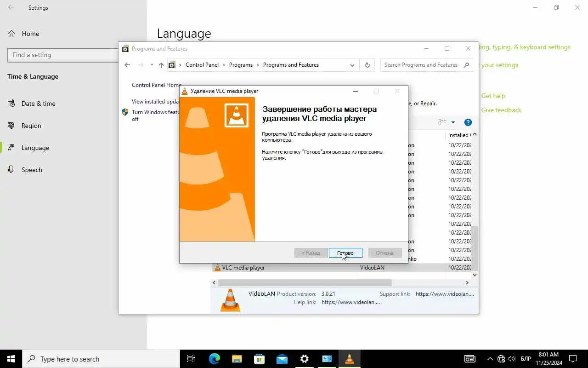The width and height of the screenshot is (588, 368).
Task: Click the Programs and Features window title icon
Action: click(125, 49)
